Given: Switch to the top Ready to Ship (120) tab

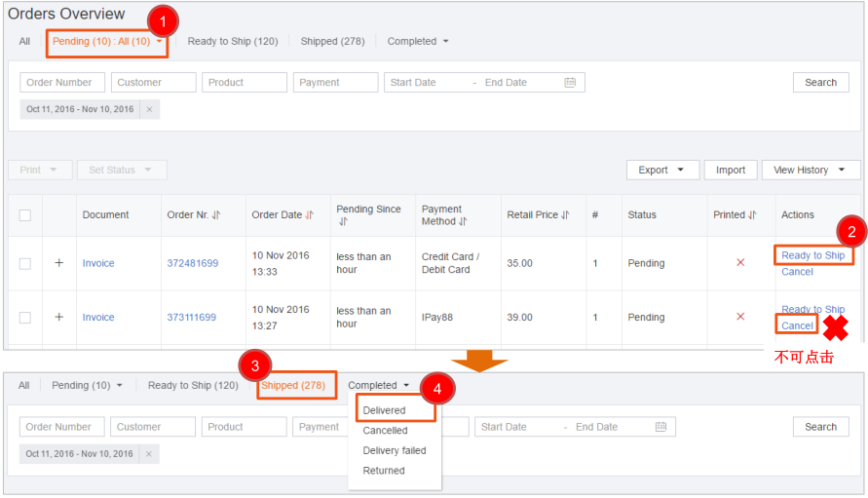Looking at the screenshot, I should click(233, 42).
